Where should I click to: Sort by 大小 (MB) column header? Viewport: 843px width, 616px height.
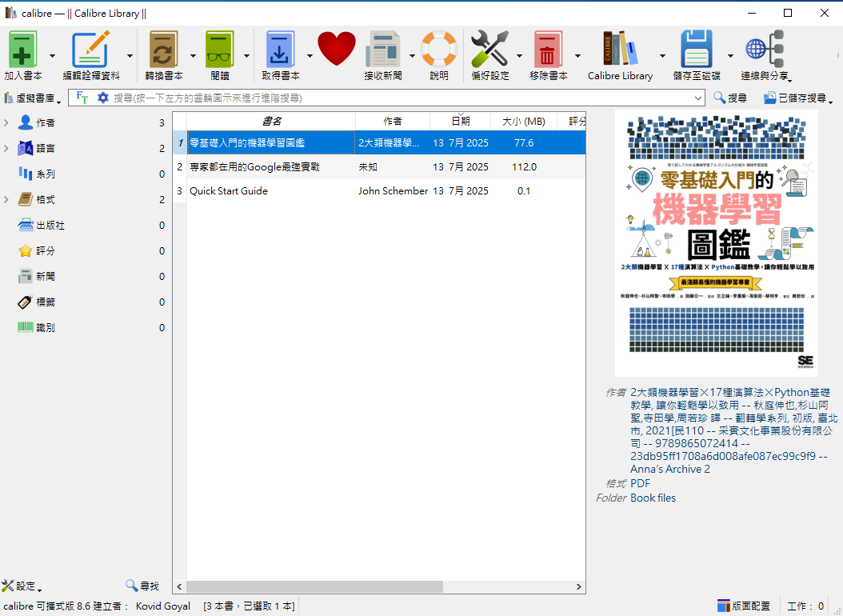pos(524,121)
